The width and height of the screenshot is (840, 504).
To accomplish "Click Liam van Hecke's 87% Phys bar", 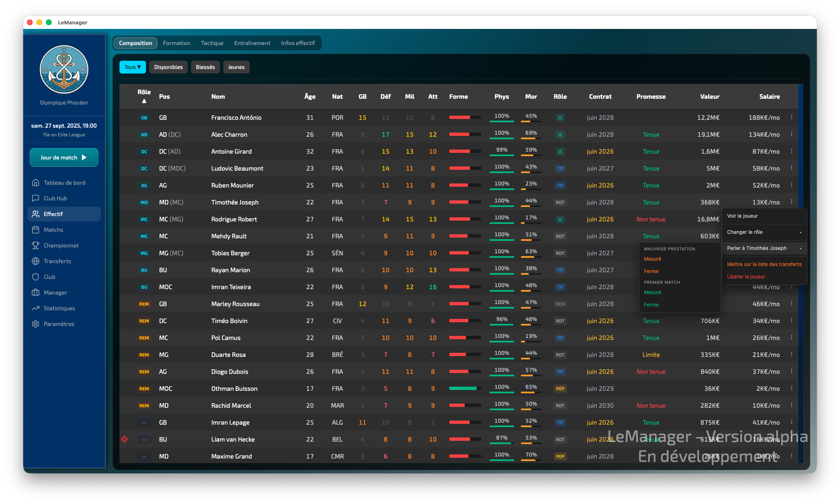I will tap(502, 443).
